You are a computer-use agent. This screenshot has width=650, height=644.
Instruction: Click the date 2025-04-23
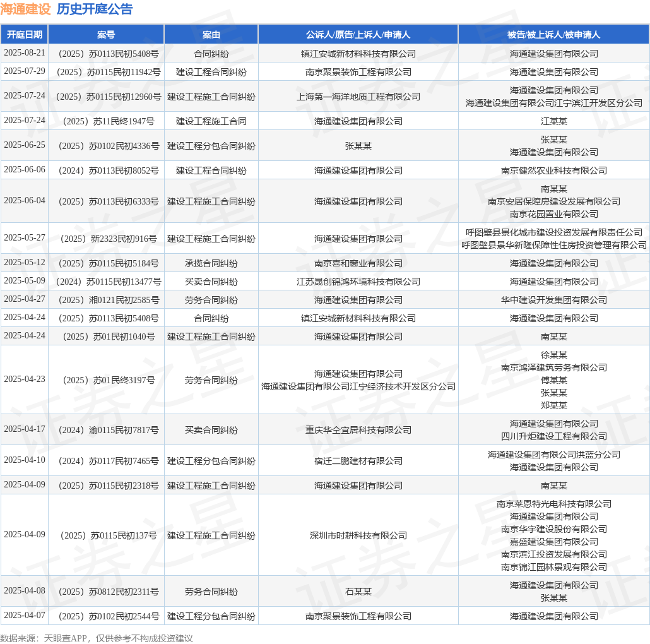click(25, 379)
